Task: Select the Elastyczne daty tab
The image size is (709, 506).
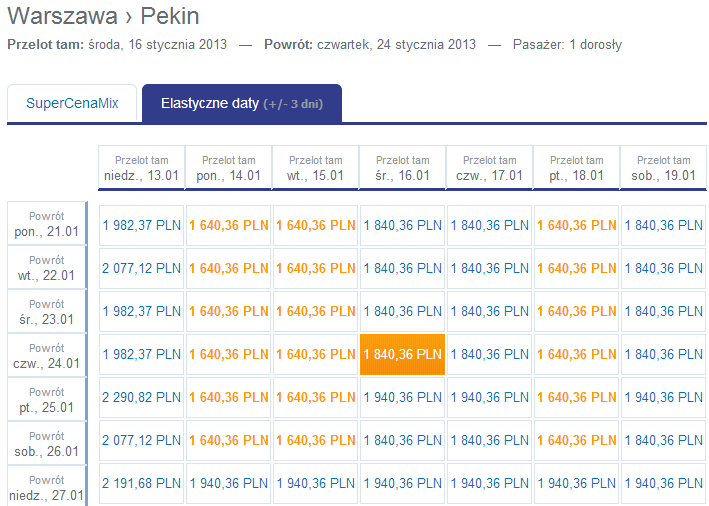Action: pyautogui.click(x=242, y=103)
